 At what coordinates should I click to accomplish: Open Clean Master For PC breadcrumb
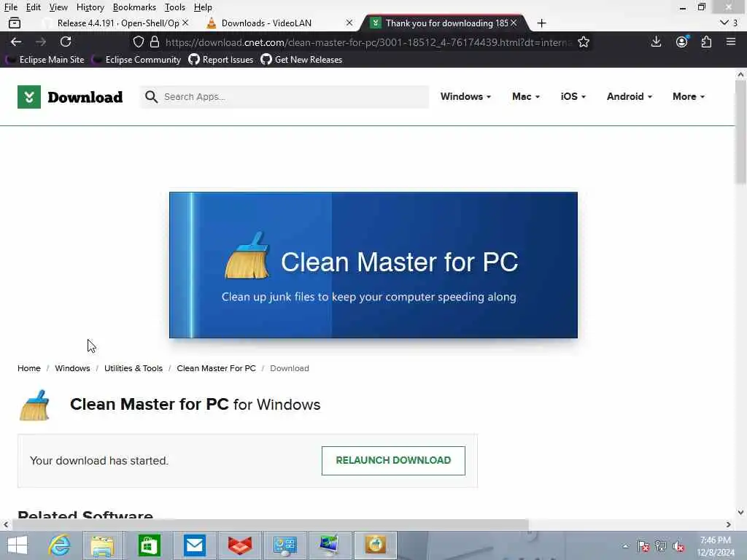(216, 368)
